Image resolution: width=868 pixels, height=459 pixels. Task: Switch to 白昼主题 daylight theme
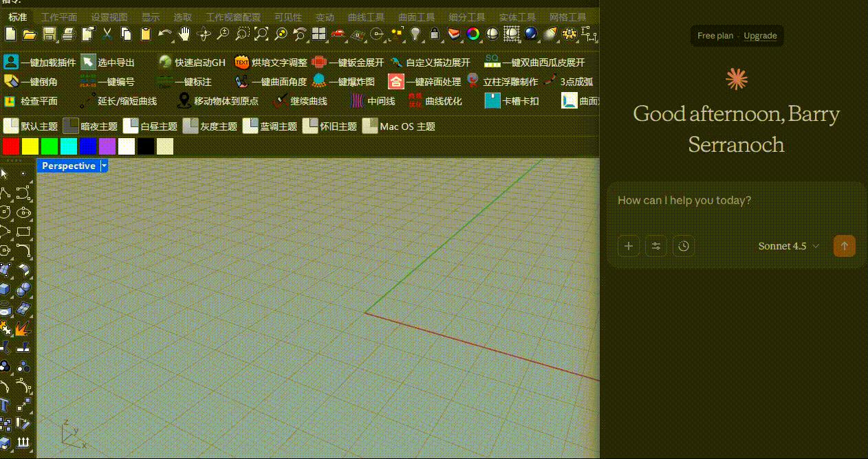150,126
